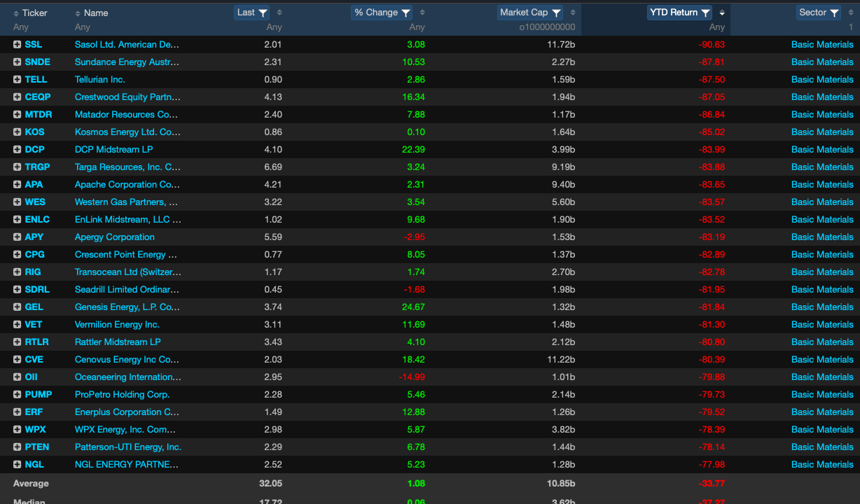Expand the TRGP row

18,167
